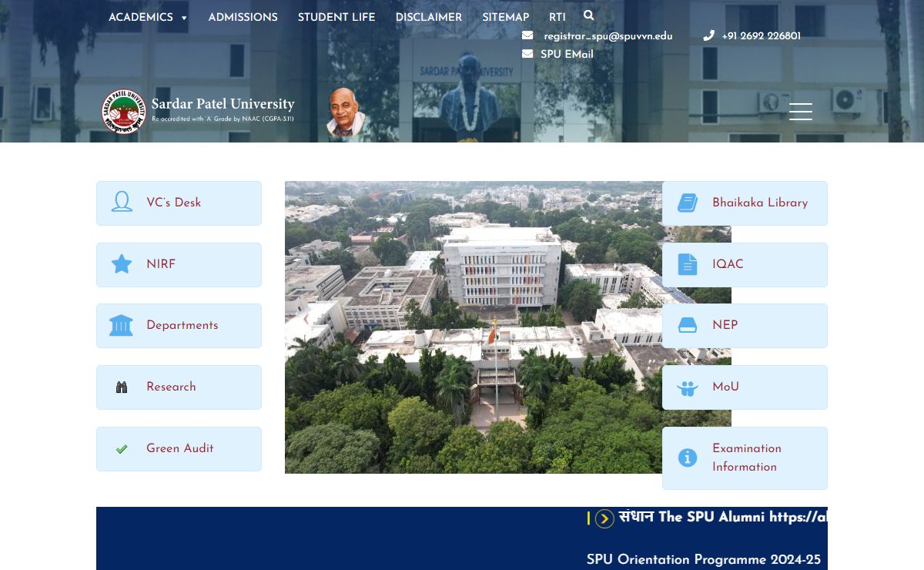This screenshot has height=570, width=924.
Task: Open the Green Audit link
Action: [179, 449]
